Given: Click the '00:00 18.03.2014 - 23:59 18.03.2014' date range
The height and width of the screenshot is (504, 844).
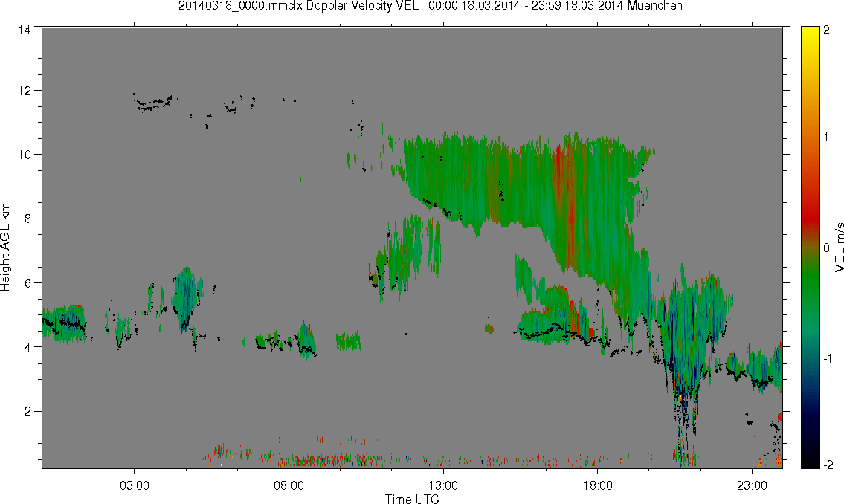Looking at the screenshot, I should pos(526,6).
